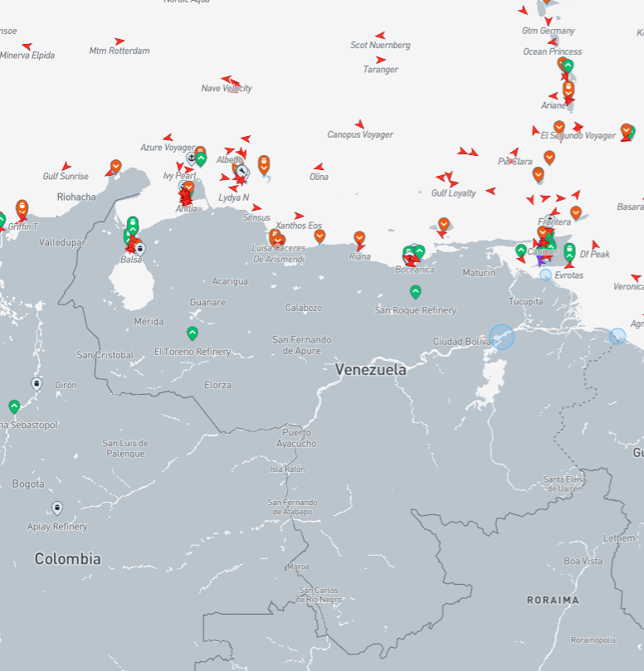Click the 'RORAIMA' region label
The image size is (644, 671).
click(x=553, y=600)
